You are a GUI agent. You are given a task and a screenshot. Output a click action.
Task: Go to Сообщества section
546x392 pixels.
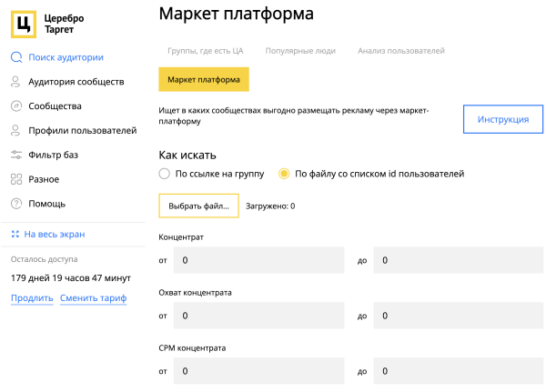point(55,106)
